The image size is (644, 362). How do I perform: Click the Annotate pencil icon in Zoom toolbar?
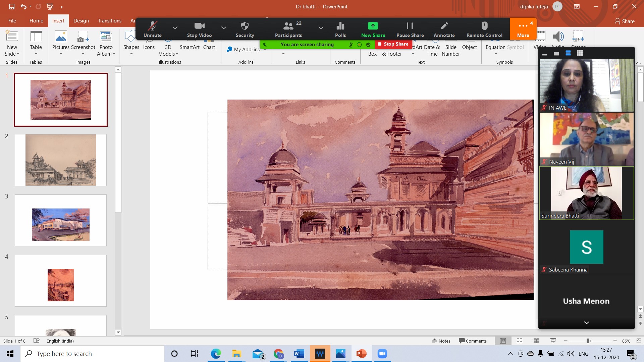click(x=444, y=26)
